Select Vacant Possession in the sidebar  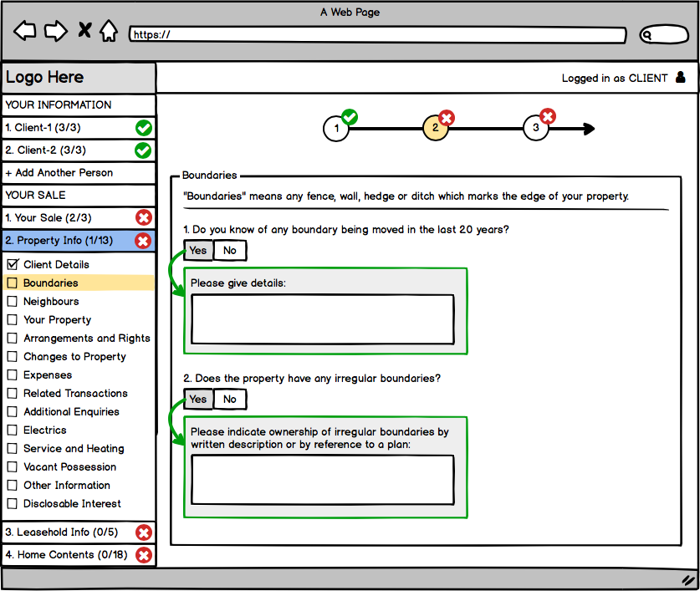[69, 467]
